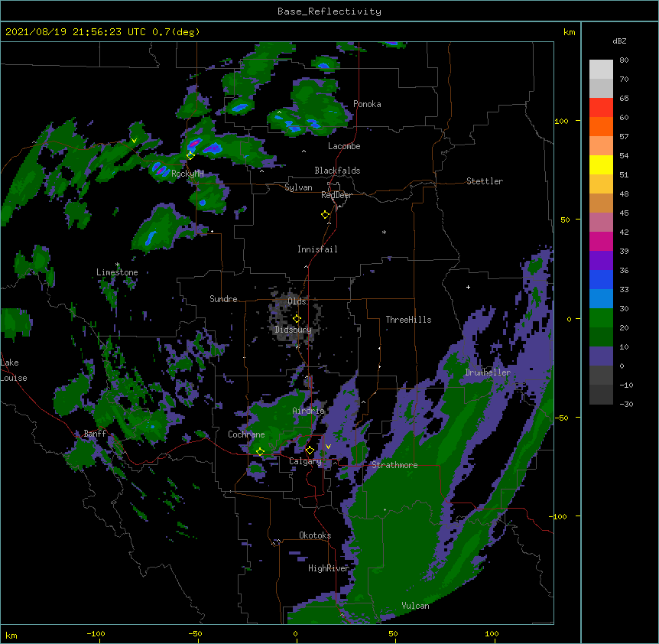The height and width of the screenshot is (644, 659).
Task: Click the ThreeHills label
Action: coord(408,320)
